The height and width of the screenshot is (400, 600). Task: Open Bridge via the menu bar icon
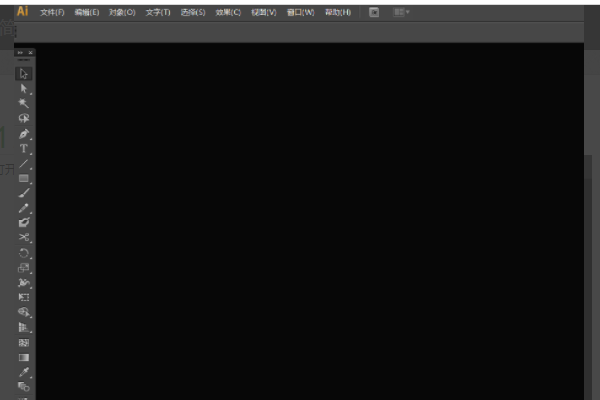point(374,12)
